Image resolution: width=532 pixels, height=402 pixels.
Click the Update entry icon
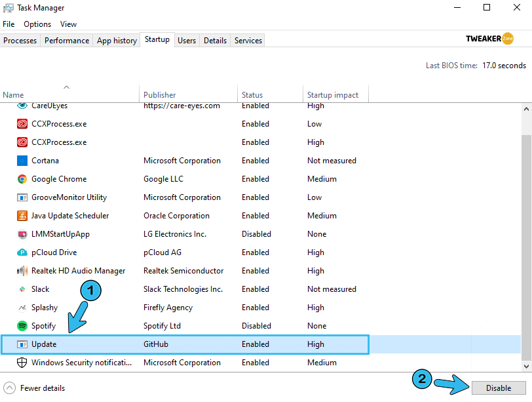coord(22,344)
